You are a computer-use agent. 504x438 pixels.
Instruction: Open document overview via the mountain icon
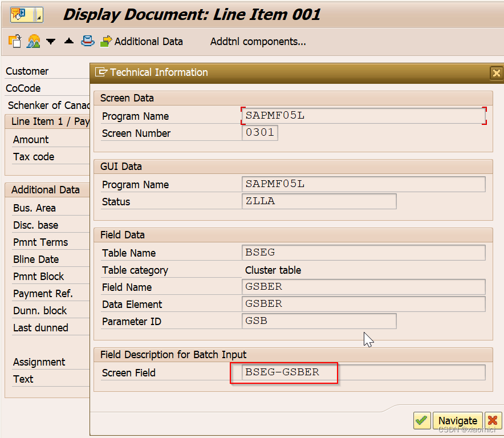34,41
